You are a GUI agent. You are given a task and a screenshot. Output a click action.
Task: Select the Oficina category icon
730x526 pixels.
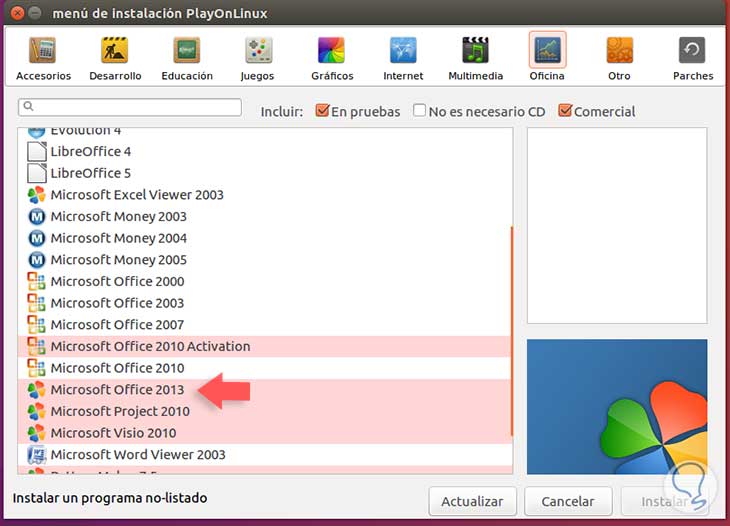point(547,50)
